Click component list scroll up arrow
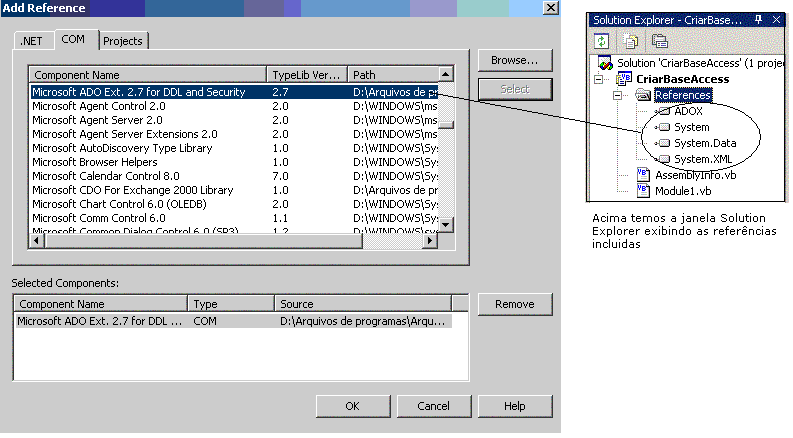 446,74
